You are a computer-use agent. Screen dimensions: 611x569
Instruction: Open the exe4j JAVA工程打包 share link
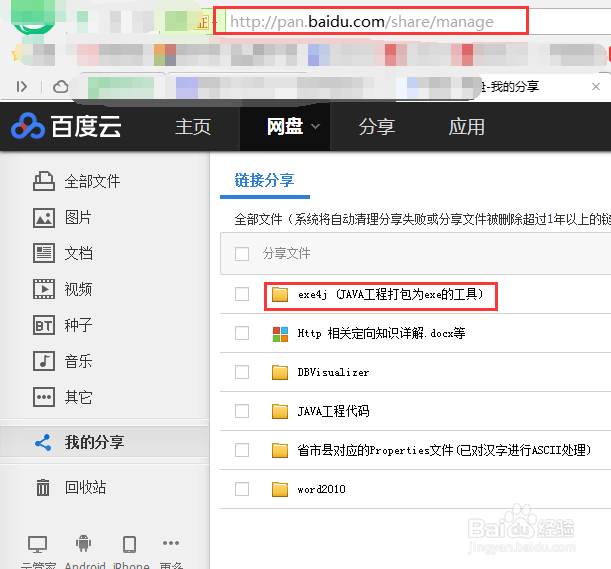pyautogui.click(x=391, y=294)
